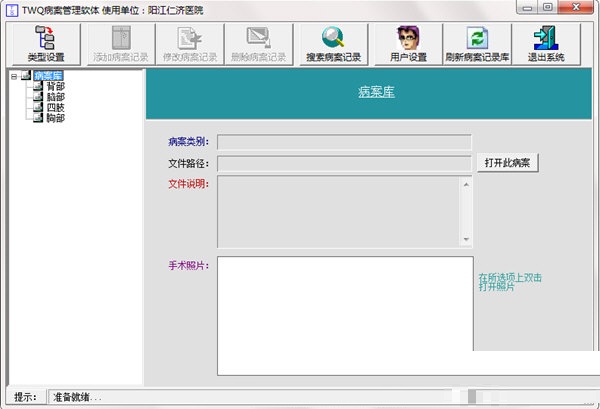Select the 四肢 tree node
The image size is (600, 409).
(56, 108)
